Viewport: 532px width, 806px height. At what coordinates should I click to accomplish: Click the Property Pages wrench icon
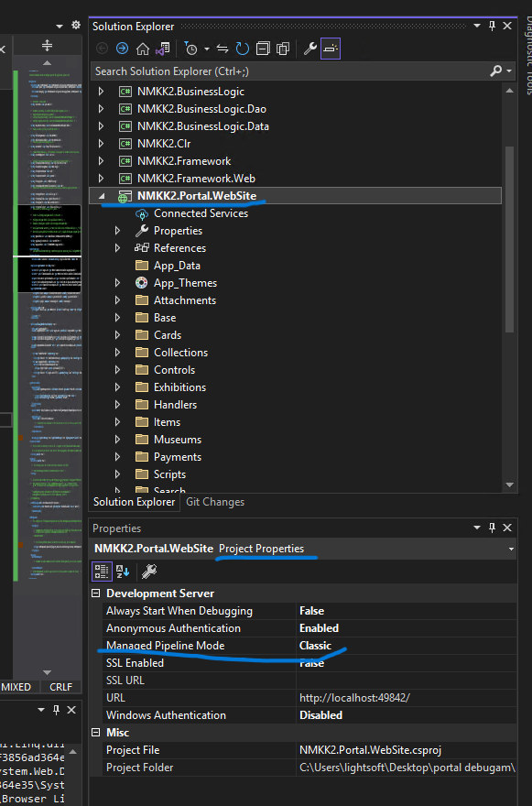(x=149, y=572)
